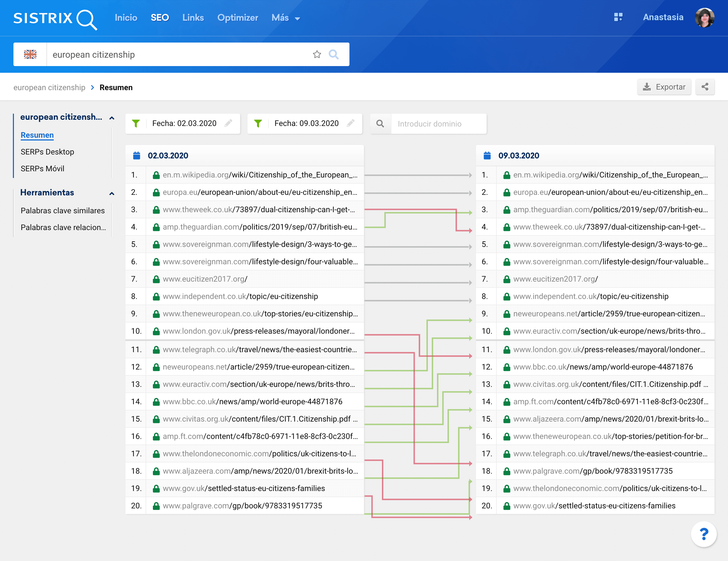728x561 pixels.
Task: Click the Exportar button
Action: click(664, 87)
